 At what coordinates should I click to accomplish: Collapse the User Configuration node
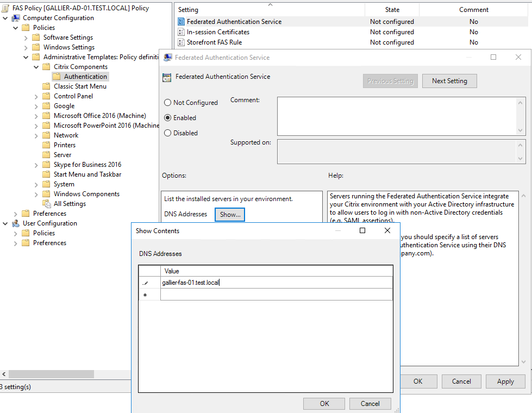5,223
